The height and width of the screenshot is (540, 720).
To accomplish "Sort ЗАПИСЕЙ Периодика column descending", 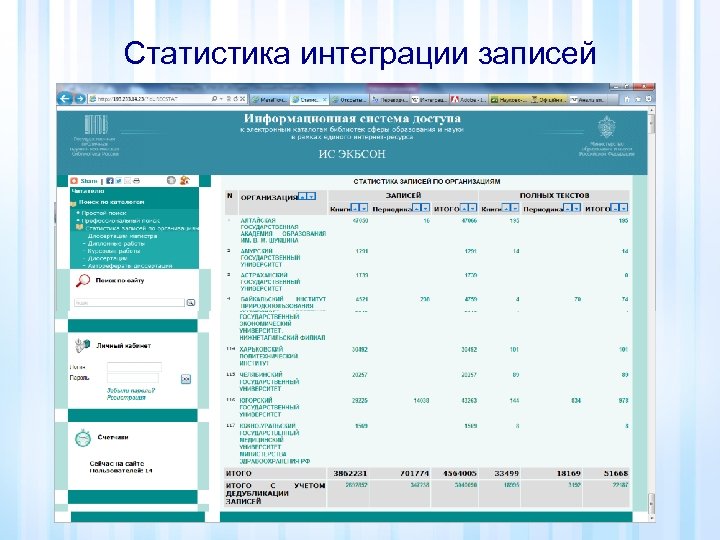I will click(425, 208).
